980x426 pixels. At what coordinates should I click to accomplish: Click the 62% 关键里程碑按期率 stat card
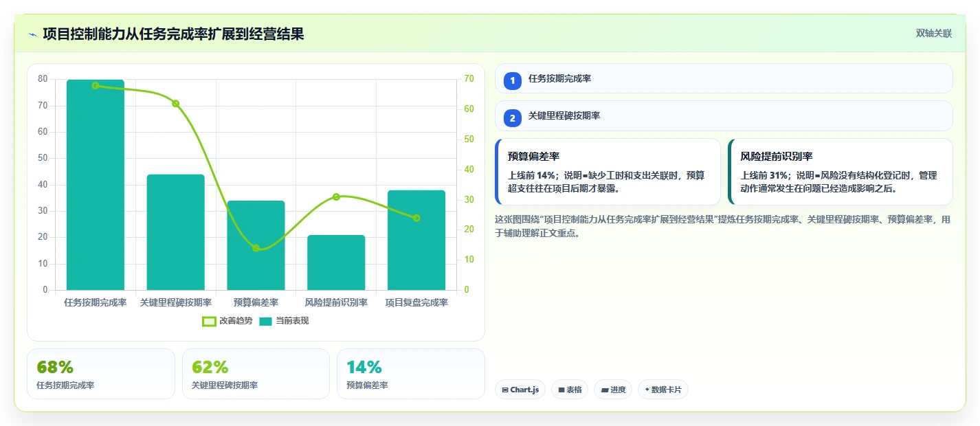pyautogui.click(x=256, y=374)
